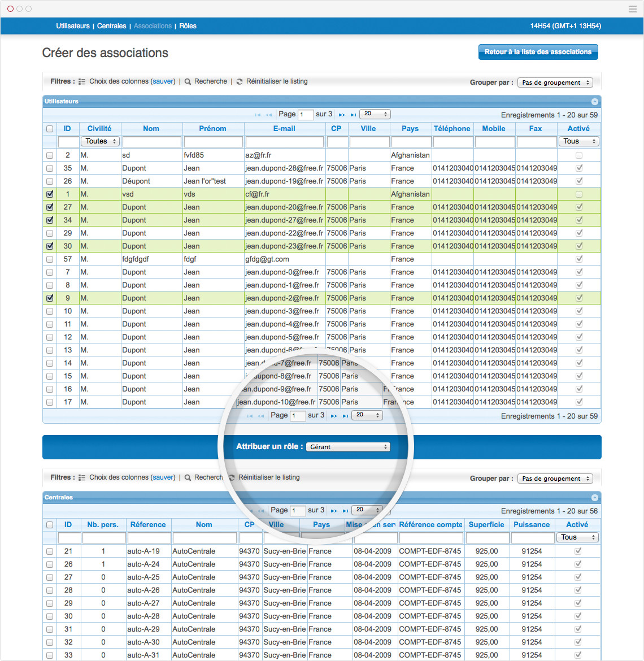Tick the select-all checkbox in Utilisateurs header
The height and width of the screenshot is (661, 644).
click(x=50, y=129)
